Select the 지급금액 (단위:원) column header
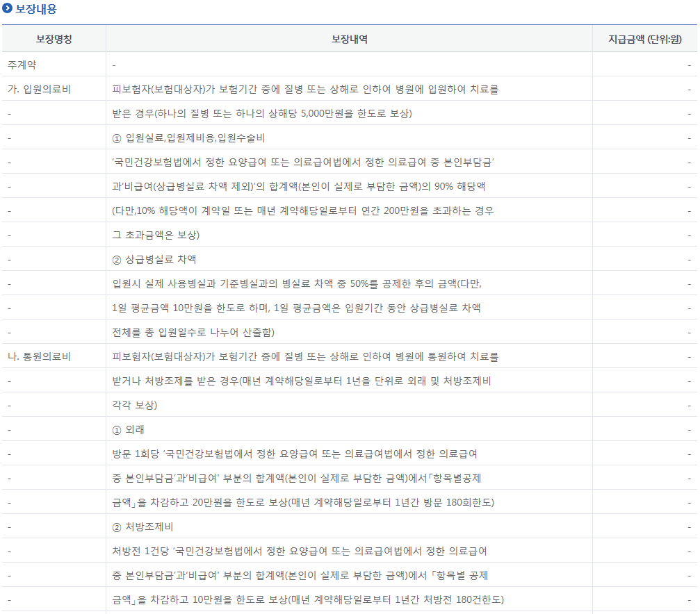The height and width of the screenshot is (614, 700). 645,40
